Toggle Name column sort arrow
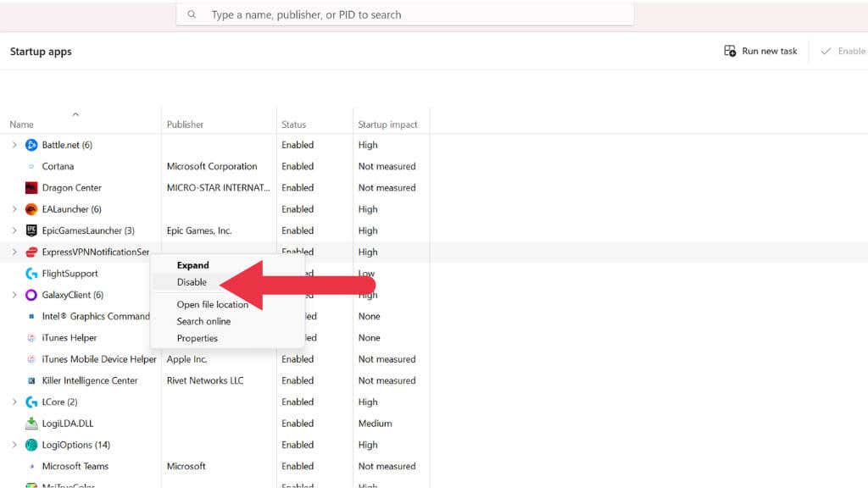Viewport: 868px width, 488px height. pos(75,114)
